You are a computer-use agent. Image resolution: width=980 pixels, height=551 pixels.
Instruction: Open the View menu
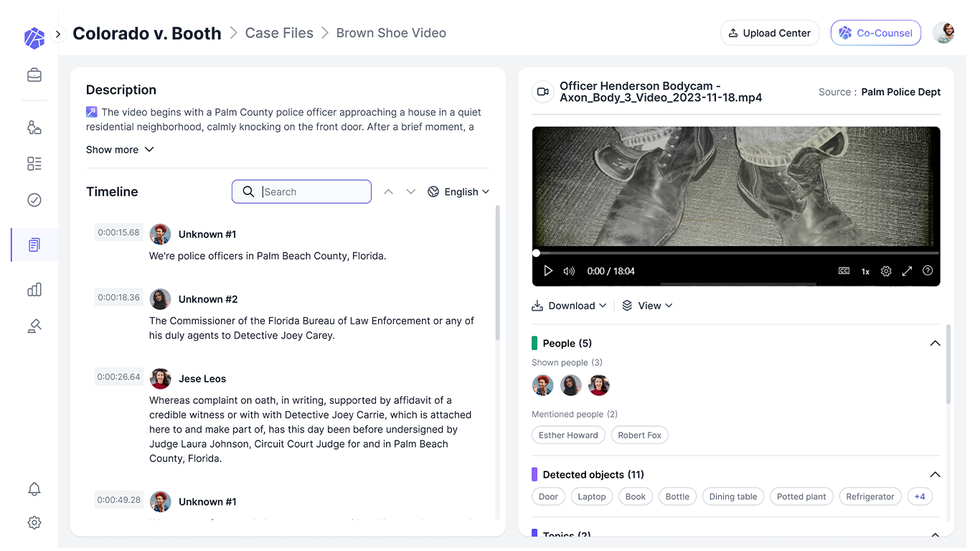click(x=647, y=306)
